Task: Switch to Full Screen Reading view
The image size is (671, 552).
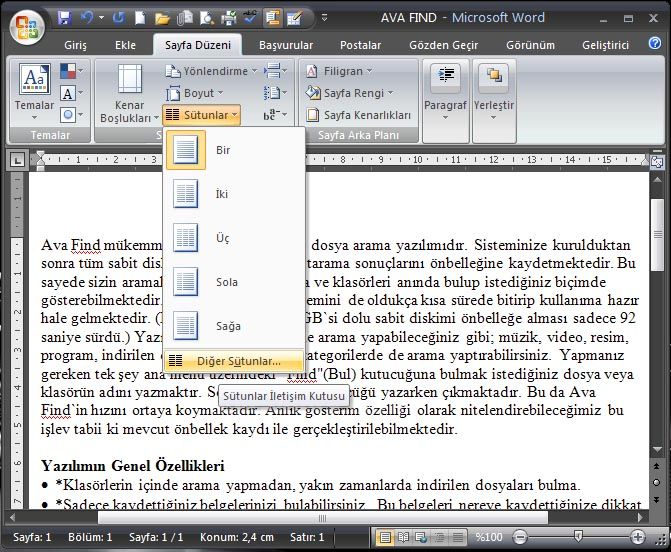Action: (403, 537)
